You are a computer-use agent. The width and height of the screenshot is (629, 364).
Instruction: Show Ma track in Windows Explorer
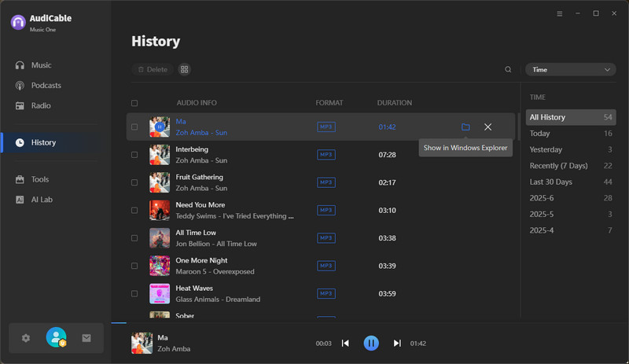tap(465, 127)
